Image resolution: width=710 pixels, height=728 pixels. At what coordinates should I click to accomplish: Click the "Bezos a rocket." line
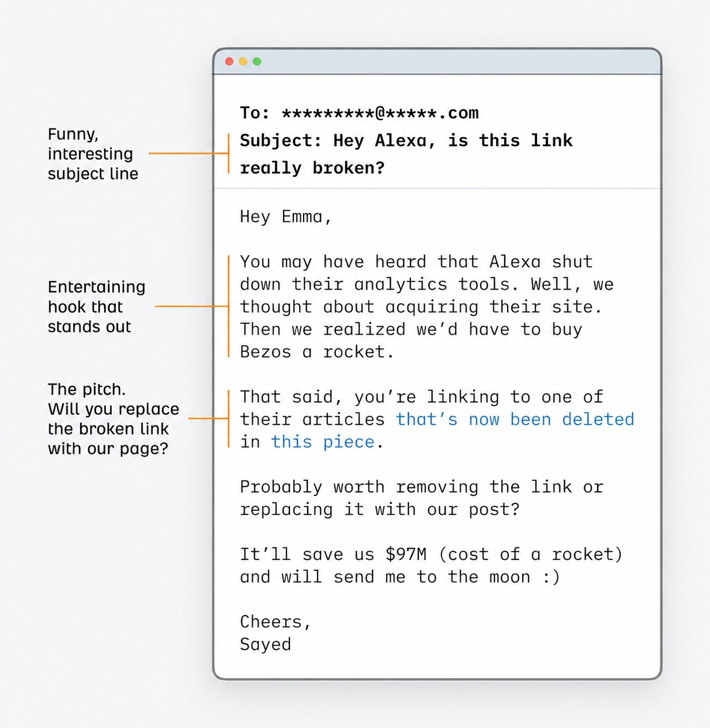point(317,351)
